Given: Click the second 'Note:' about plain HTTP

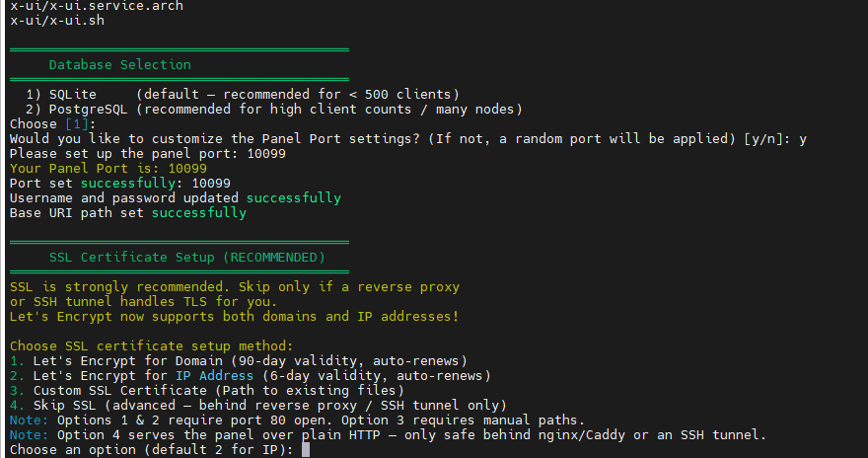Looking at the screenshot, I should click(30, 435).
